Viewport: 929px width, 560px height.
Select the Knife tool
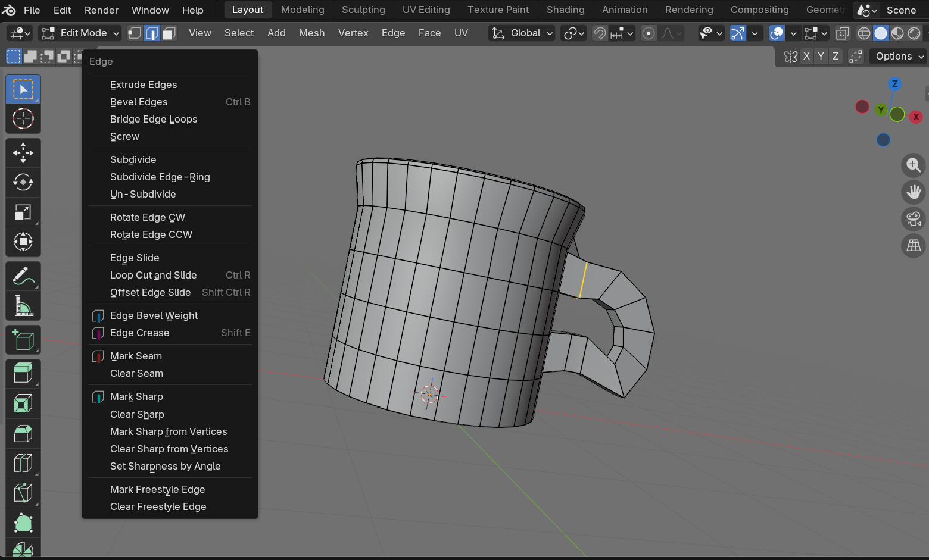coord(23,493)
